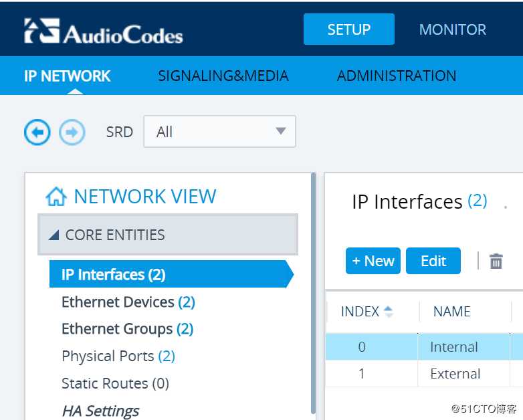Screen dimensions: 523x420
Task: Sort the table by the INDEX arrows
Action: tap(389, 312)
